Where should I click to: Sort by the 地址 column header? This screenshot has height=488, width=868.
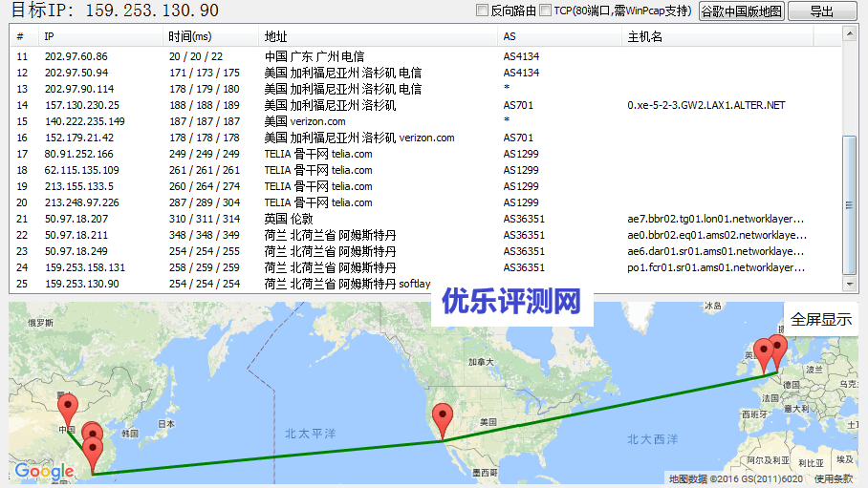275,36
